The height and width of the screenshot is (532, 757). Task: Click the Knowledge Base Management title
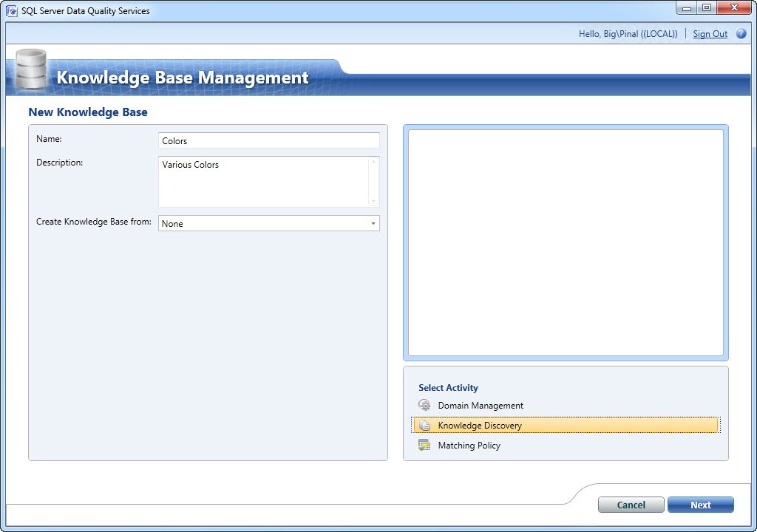pos(183,78)
